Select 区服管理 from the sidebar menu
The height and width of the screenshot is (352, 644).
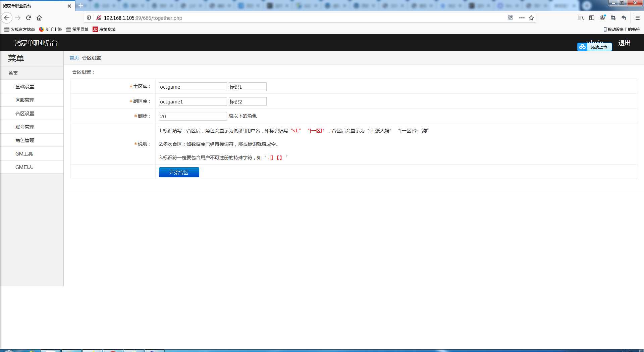[x=25, y=100]
